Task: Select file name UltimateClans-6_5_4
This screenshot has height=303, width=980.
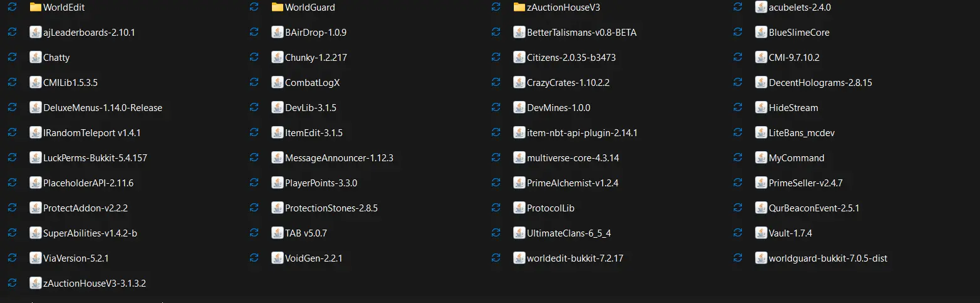Action: point(569,233)
